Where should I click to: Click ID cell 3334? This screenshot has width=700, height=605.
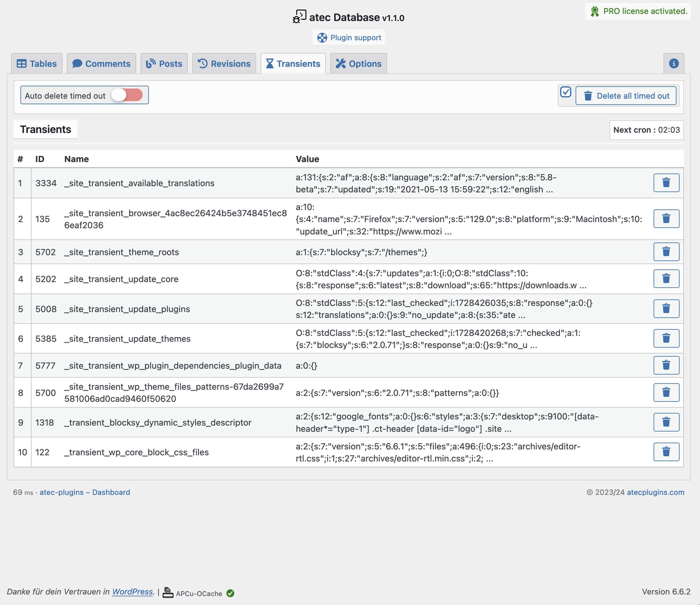(46, 183)
